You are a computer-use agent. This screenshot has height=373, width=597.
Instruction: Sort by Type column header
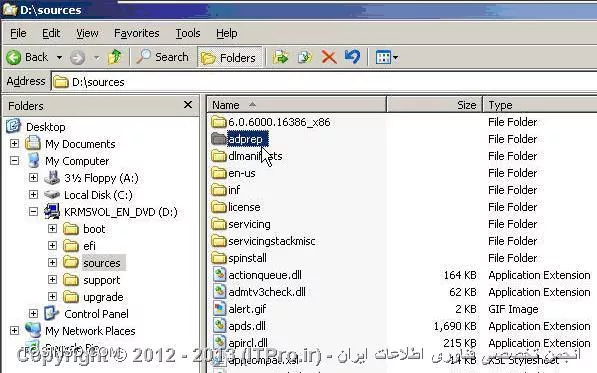[x=540, y=105]
